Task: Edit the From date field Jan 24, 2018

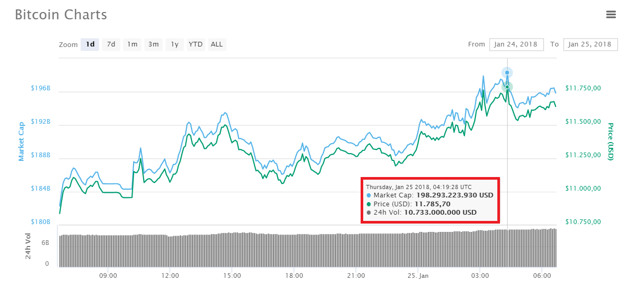Action: [517, 44]
